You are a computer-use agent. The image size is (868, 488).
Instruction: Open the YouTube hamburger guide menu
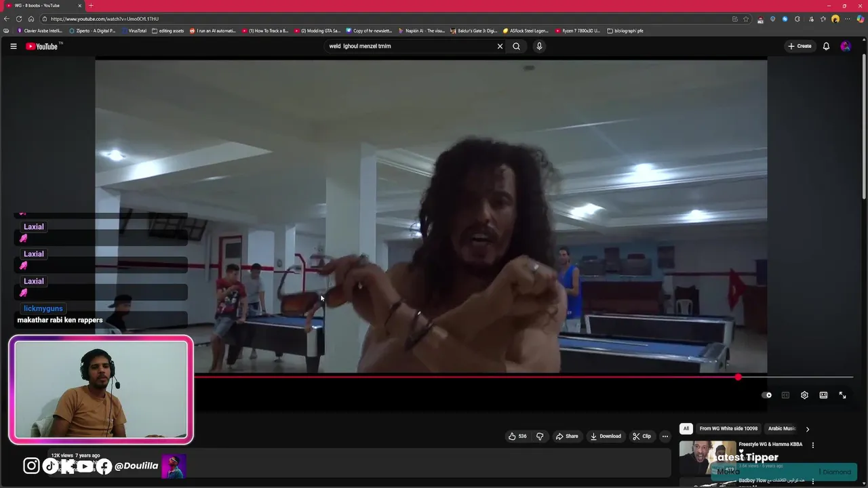click(x=13, y=46)
